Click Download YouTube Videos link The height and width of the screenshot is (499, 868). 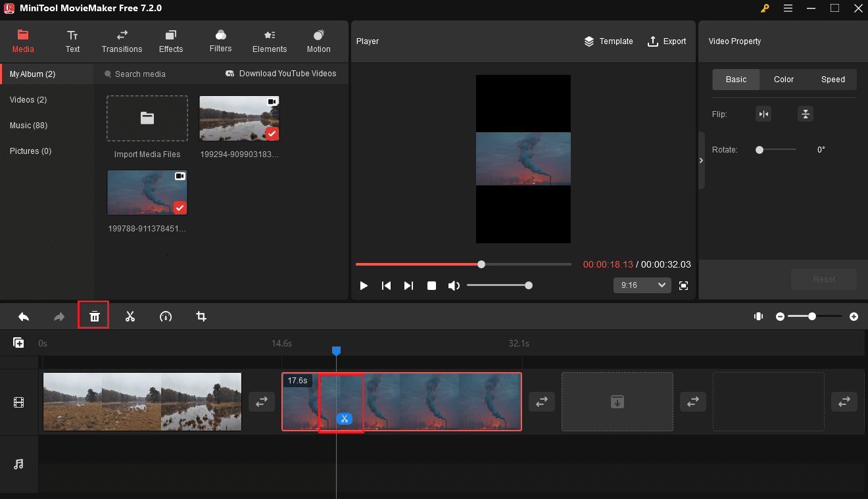click(281, 74)
